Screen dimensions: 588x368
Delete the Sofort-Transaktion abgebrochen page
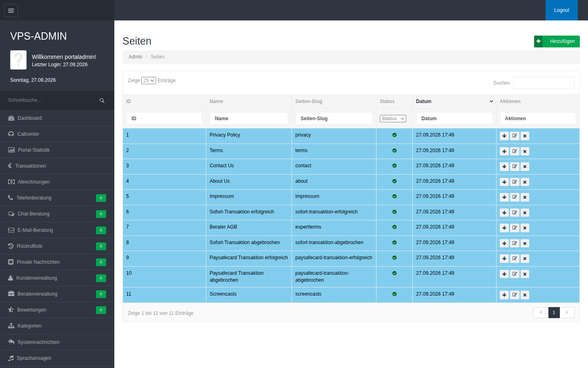tap(525, 243)
